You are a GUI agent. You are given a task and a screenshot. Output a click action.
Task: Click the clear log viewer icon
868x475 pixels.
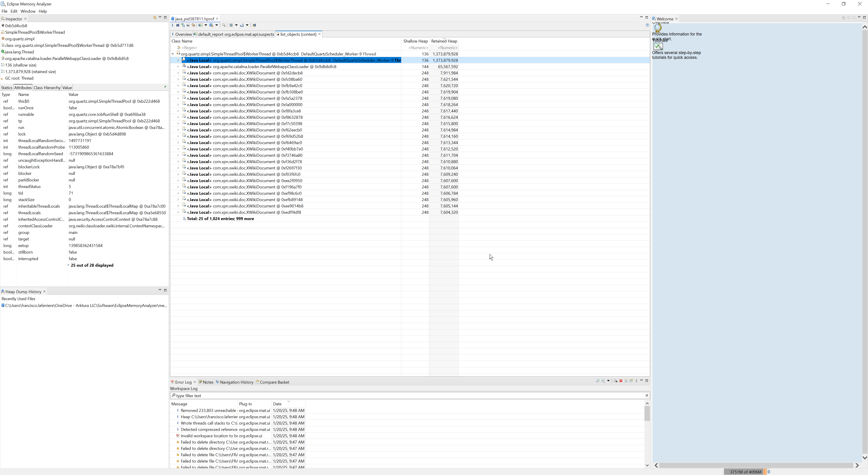click(x=615, y=381)
